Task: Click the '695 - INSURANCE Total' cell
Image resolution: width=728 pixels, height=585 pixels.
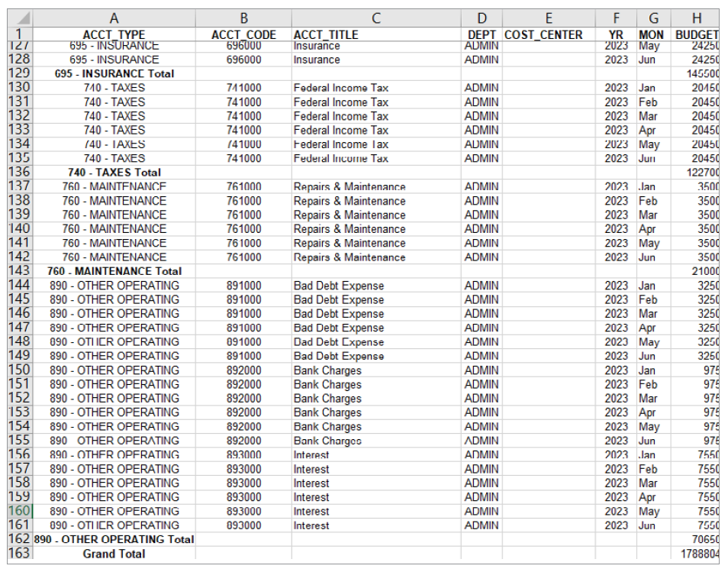Action: 114,73
